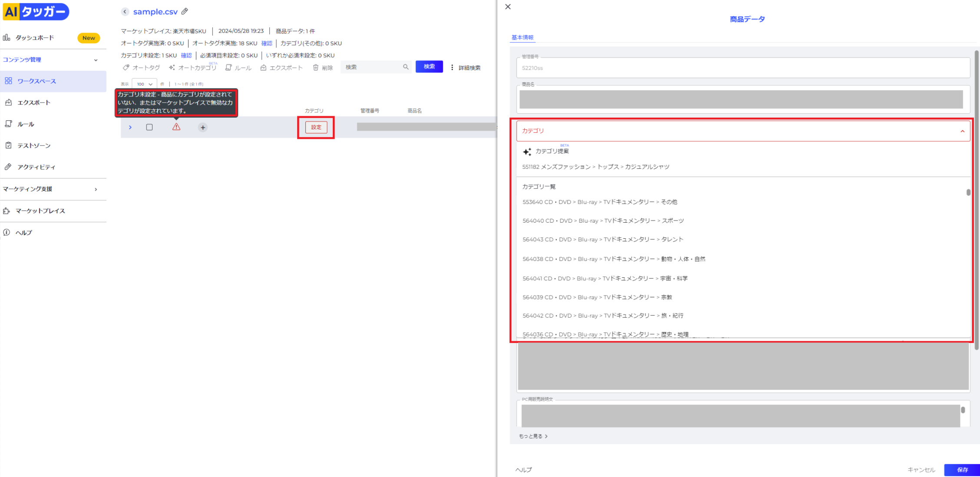
Task: Click the category list scrollbar thumb
Action: click(x=968, y=192)
